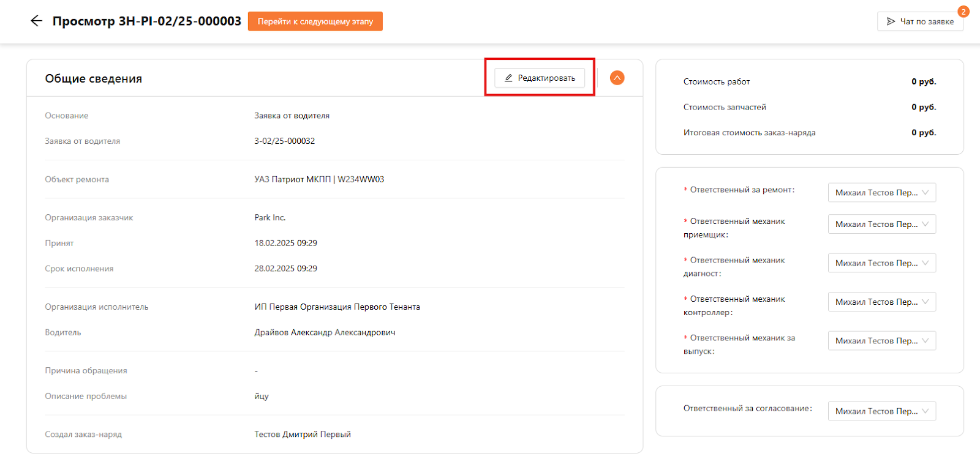The width and height of the screenshot is (980, 459).
Task: Click the orange notification badge showing 2
Action: point(963,12)
